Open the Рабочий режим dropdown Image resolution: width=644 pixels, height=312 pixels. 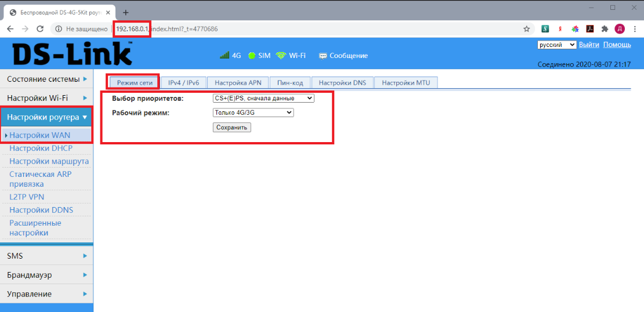click(254, 113)
